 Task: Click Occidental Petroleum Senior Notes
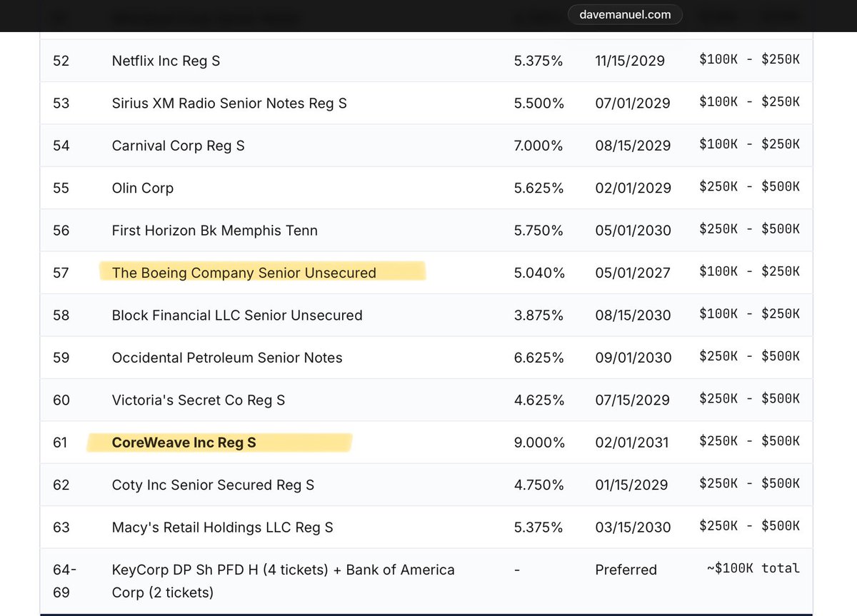click(x=227, y=358)
